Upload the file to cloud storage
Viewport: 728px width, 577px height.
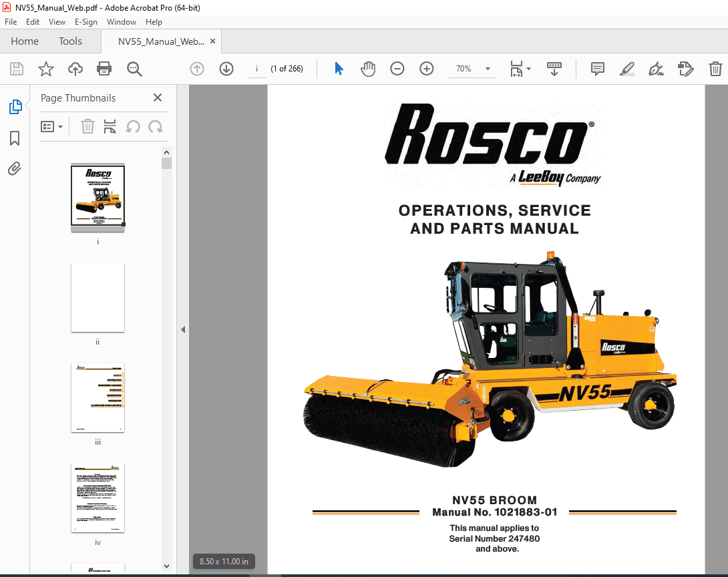(75, 69)
